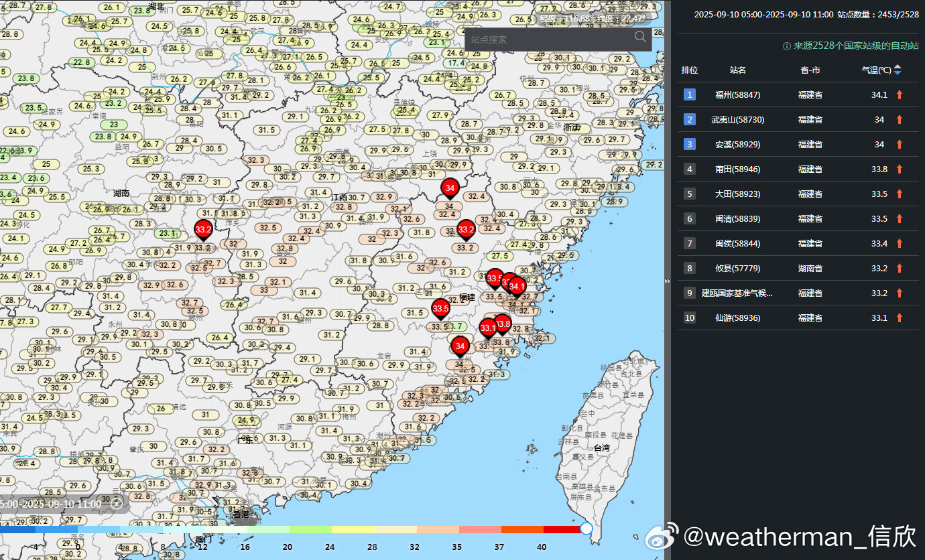Click the red legend swatch above 40
The height and width of the screenshot is (560, 925).
(564, 529)
